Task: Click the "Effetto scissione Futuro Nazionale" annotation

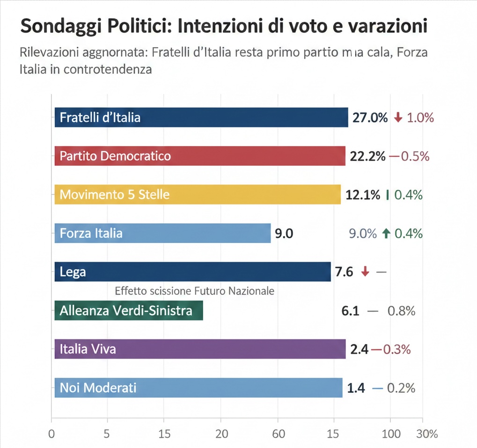Action: click(194, 291)
